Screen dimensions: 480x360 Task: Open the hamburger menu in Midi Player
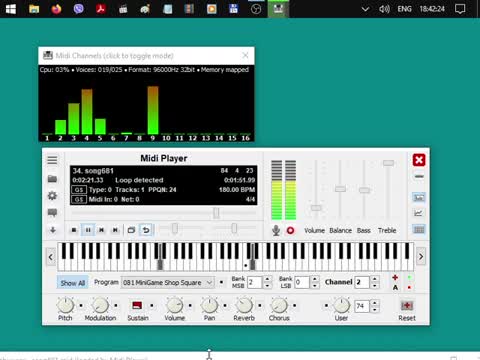pos(52,160)
